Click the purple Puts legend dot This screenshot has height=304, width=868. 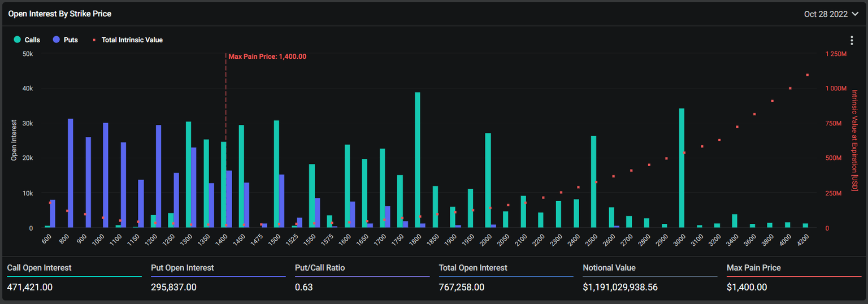pyautogui.click(x=56, y=40)
